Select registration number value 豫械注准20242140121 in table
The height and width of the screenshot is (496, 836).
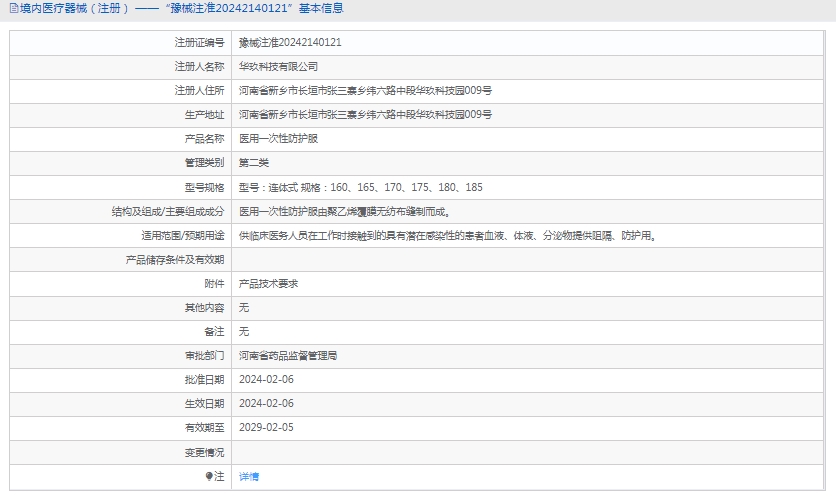coord(290,43)
